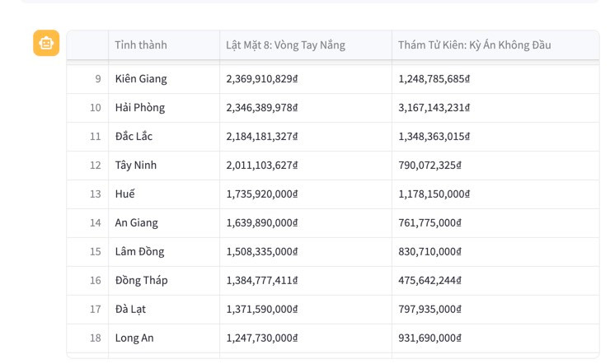The width and height of the screenshot is (610, 364).
Task: Sort by the Tỉnh thành column header
Action: pyautogui.click(x=164, y=45)
